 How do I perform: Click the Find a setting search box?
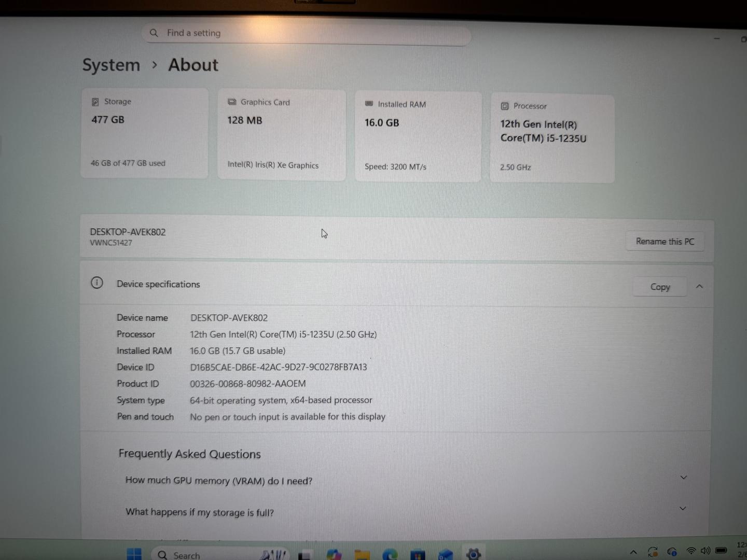click(x=306, y=34)
